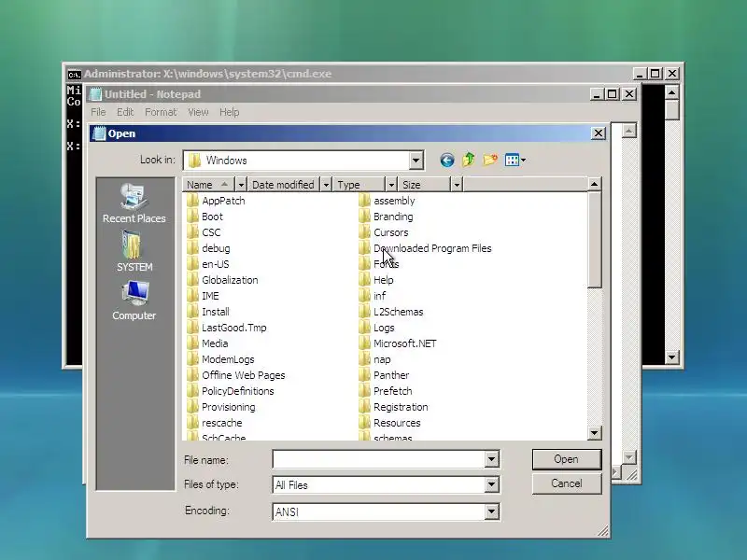
Task: Select the Cursors folder icon
Action: point(364,232)
